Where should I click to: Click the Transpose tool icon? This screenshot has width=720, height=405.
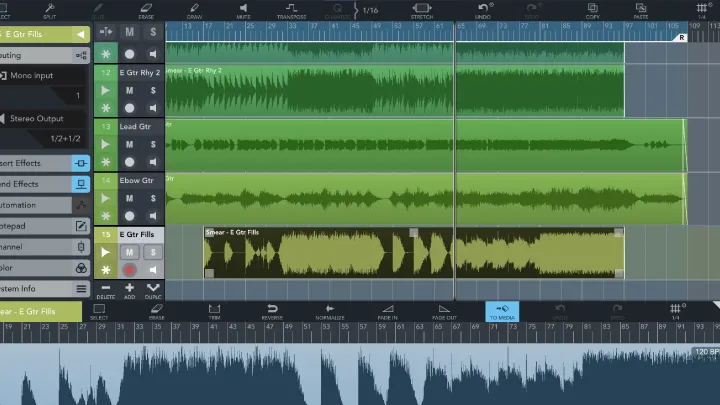pos(291,9)
